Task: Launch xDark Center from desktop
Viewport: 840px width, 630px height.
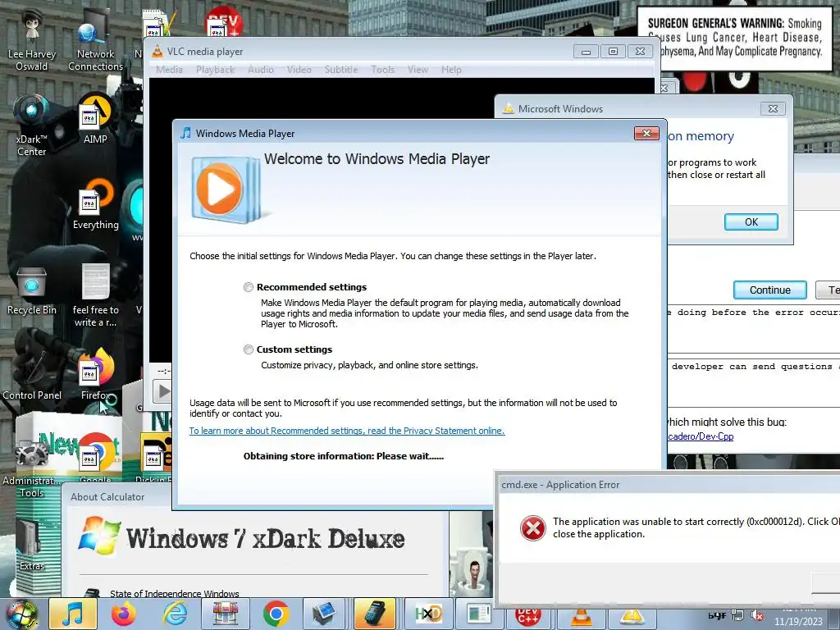Action: (32, 126)
